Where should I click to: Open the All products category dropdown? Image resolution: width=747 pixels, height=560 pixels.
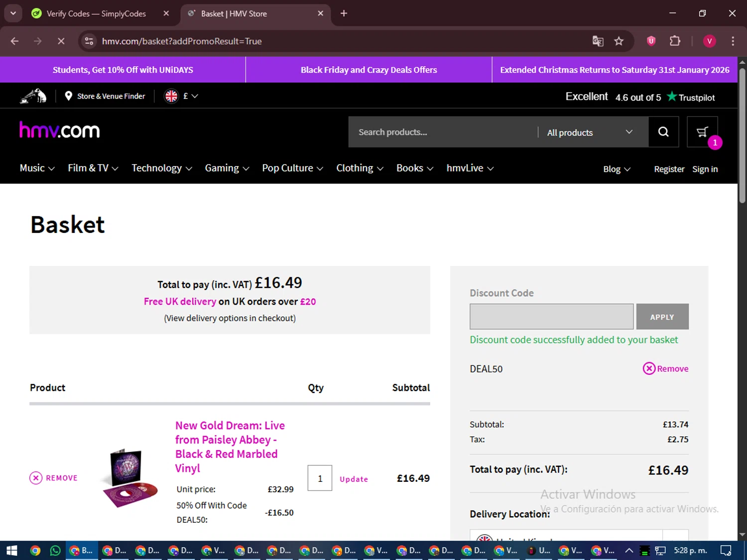(590, 132)
